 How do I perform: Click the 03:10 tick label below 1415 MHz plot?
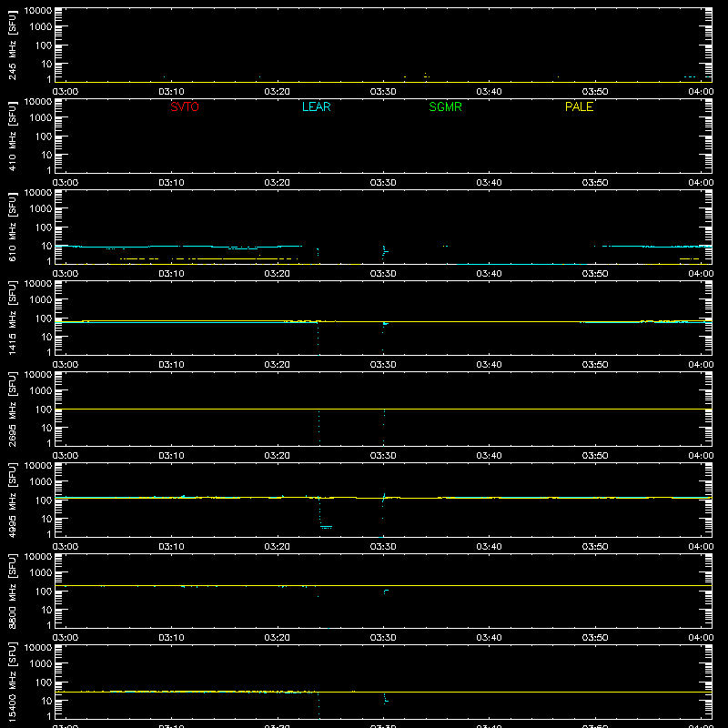[x=171, y=365]
